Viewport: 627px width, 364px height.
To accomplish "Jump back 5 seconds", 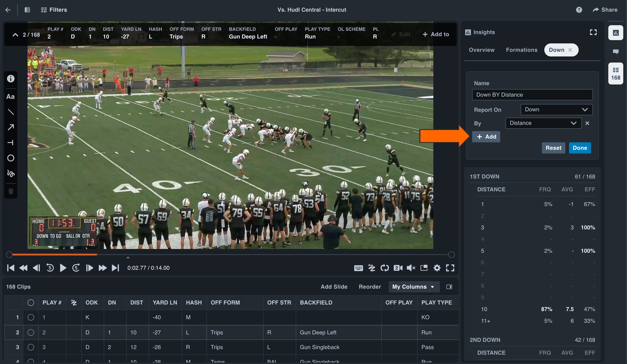I will pos(50,268).
